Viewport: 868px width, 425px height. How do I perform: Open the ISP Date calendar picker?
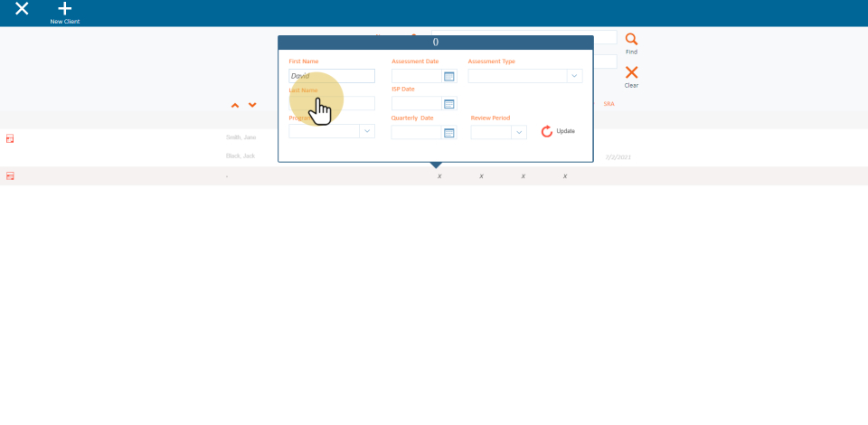point(448,104)
